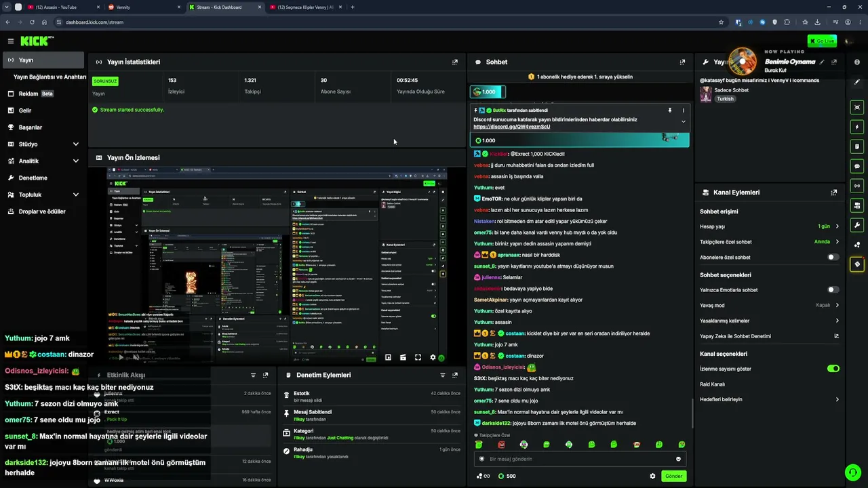Open Takipçilere özel sohbet setting
Screen dimensions: 868x488
pyautogui.click(x=770, y=242)
